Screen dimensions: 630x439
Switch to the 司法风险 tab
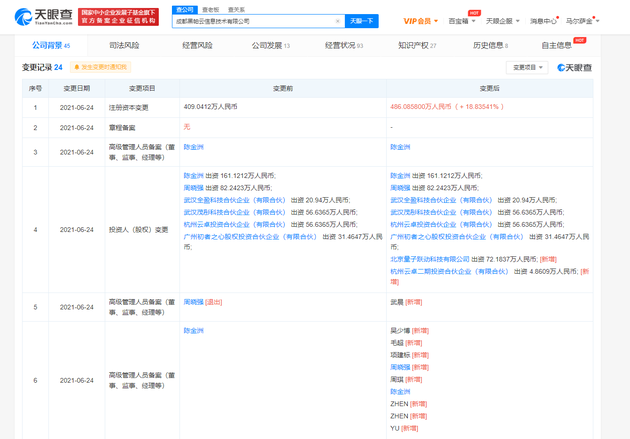tap(124, 46)
